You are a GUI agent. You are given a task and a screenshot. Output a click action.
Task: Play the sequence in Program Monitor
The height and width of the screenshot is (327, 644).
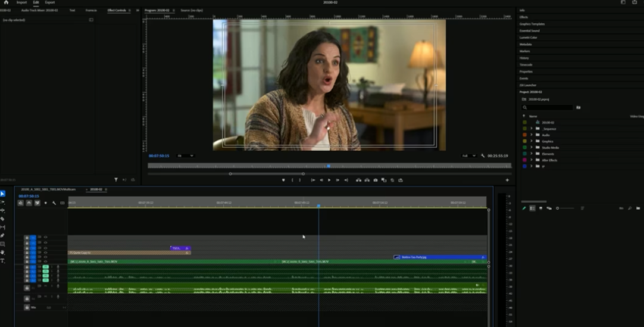tap(329, 180)
